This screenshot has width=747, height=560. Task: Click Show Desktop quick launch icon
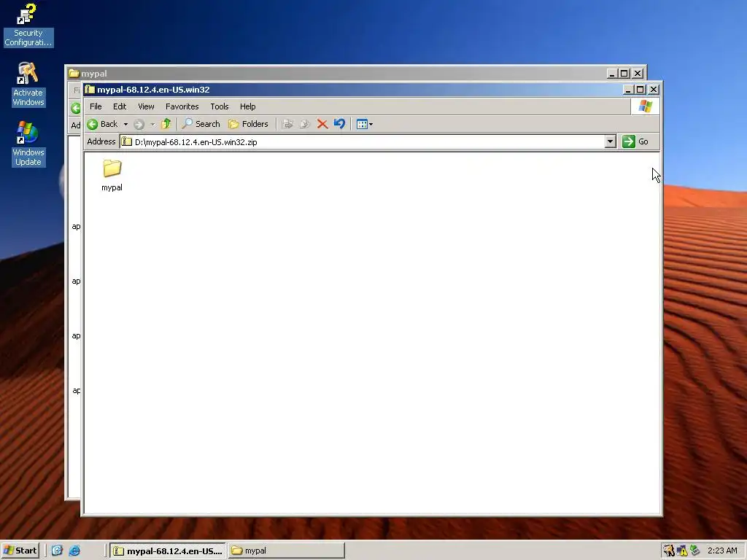(57, 551)
